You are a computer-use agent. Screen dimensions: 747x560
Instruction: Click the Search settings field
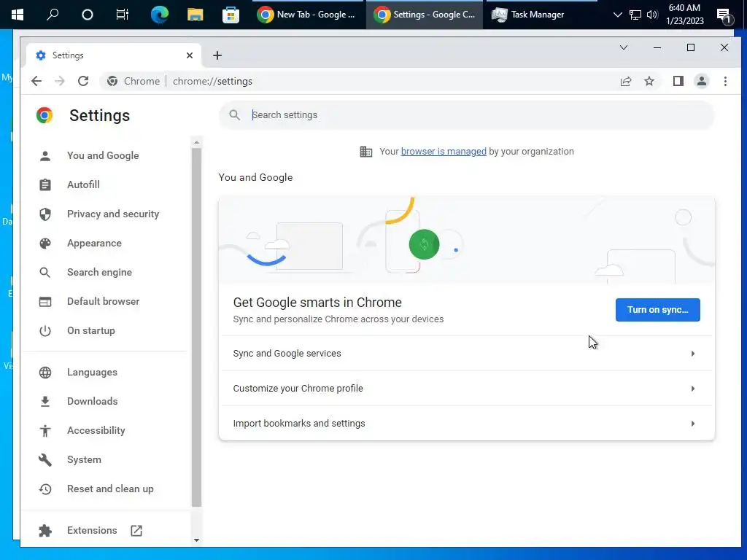pos(467,114)
